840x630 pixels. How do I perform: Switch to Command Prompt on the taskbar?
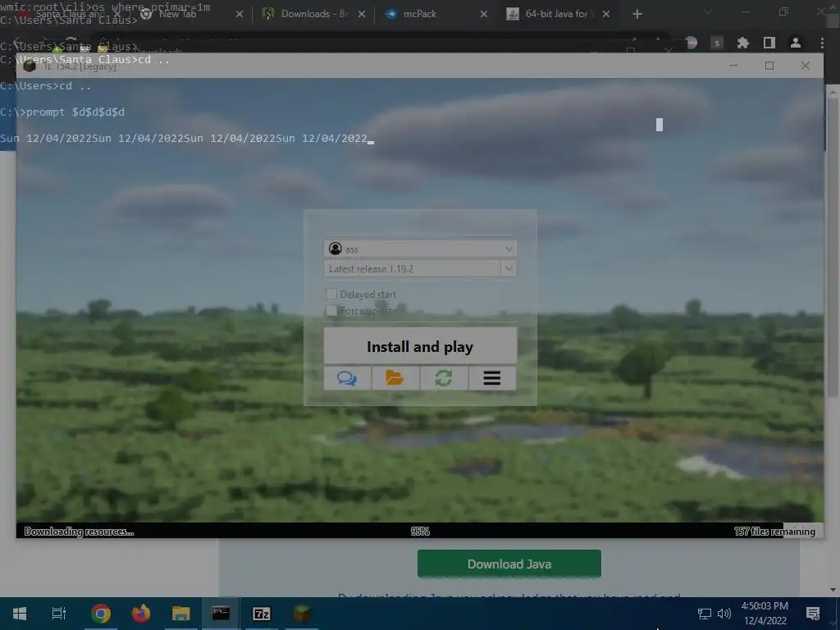[x=221, y=614]
